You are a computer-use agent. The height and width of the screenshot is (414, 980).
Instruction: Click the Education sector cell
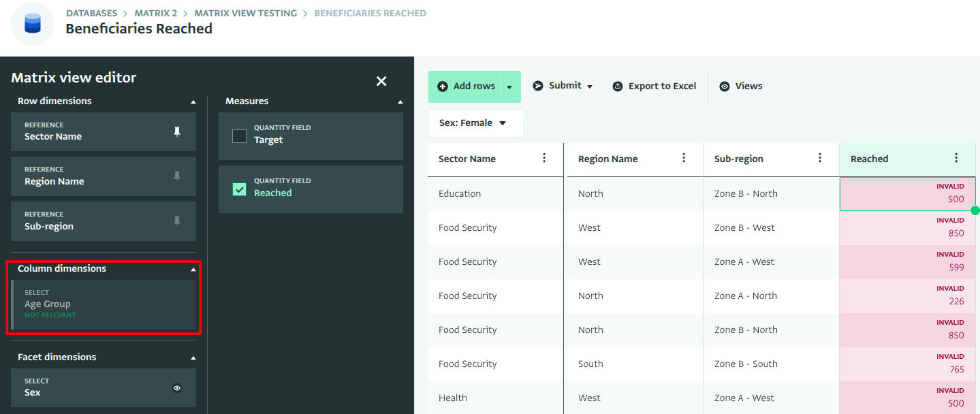pos(496,194)
